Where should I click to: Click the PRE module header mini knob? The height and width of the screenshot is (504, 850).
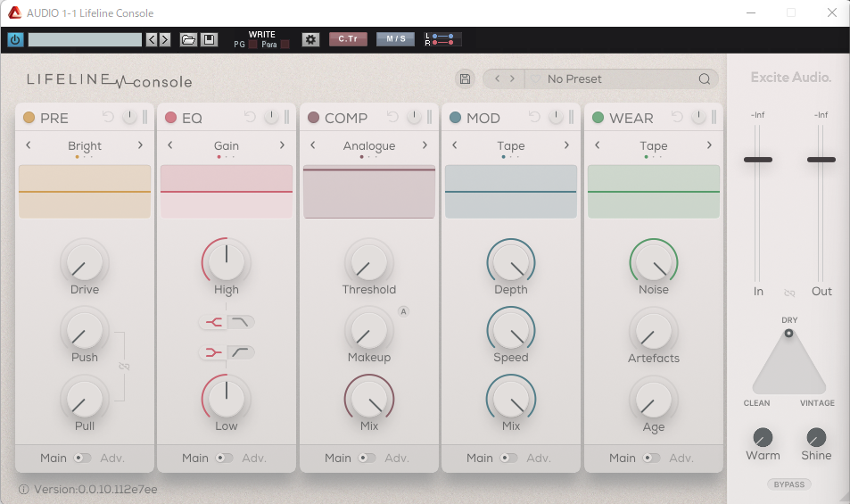[x=129, y=117]
